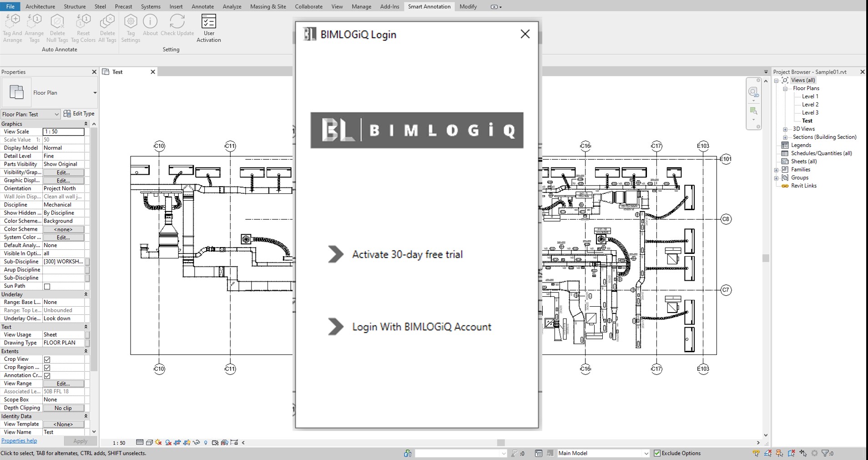Collapse the Views (all) tree node
The height and width of the screenshot is (460, 868).
click(x=777, y=81)
